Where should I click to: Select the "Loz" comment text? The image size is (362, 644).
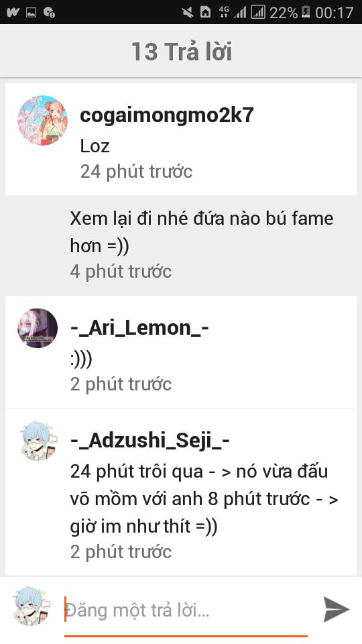(x=95, y=146)
